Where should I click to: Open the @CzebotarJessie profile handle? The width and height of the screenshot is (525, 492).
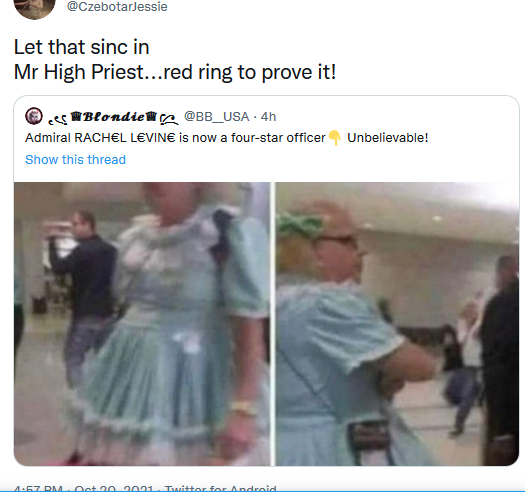[x=117, y=6]
